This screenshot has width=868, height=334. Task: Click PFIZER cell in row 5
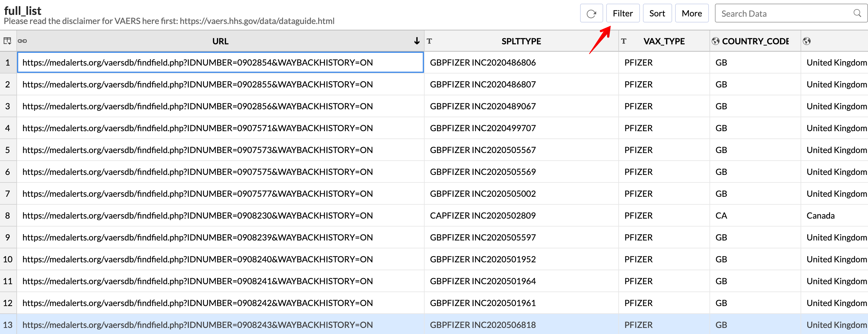point(664,150)
